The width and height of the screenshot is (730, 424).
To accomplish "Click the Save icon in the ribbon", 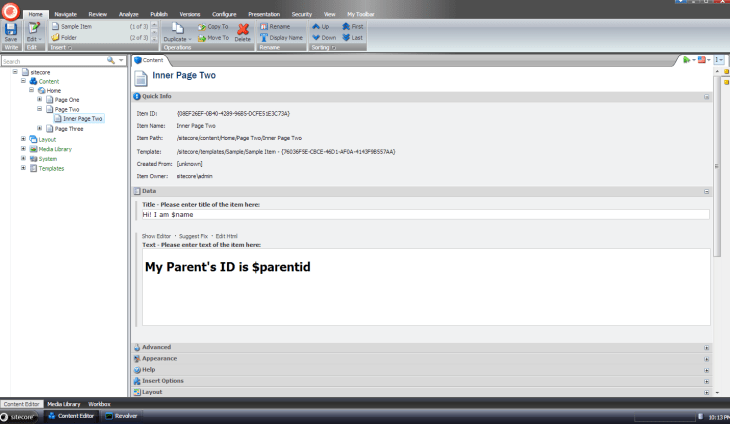I will [x=11, y=31].
